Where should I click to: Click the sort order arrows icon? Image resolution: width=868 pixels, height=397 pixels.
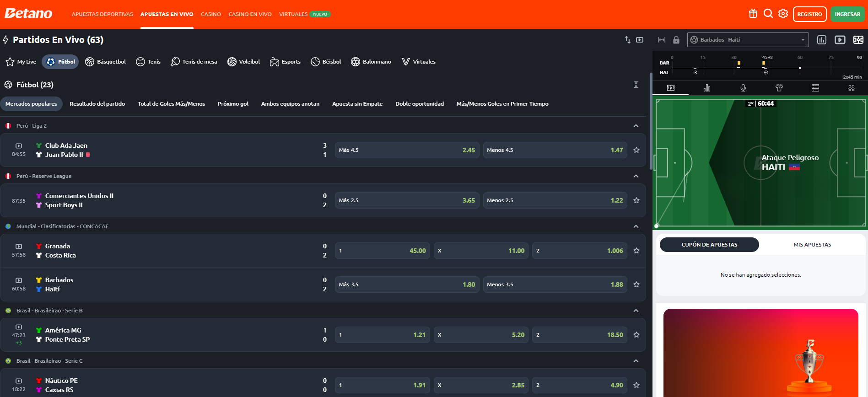click(x=628, y=40)
